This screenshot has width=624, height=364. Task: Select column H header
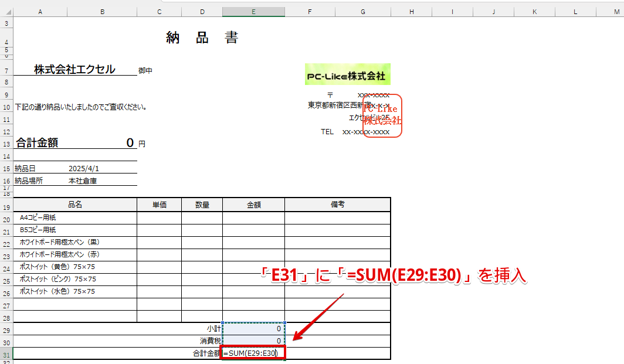click(412, 12)
